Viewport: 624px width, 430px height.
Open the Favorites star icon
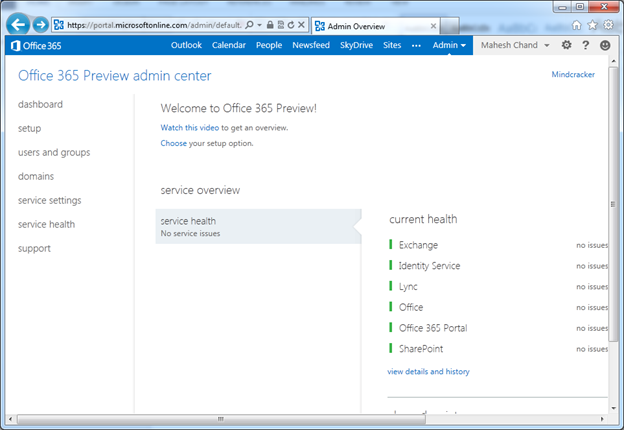[593, 25]
